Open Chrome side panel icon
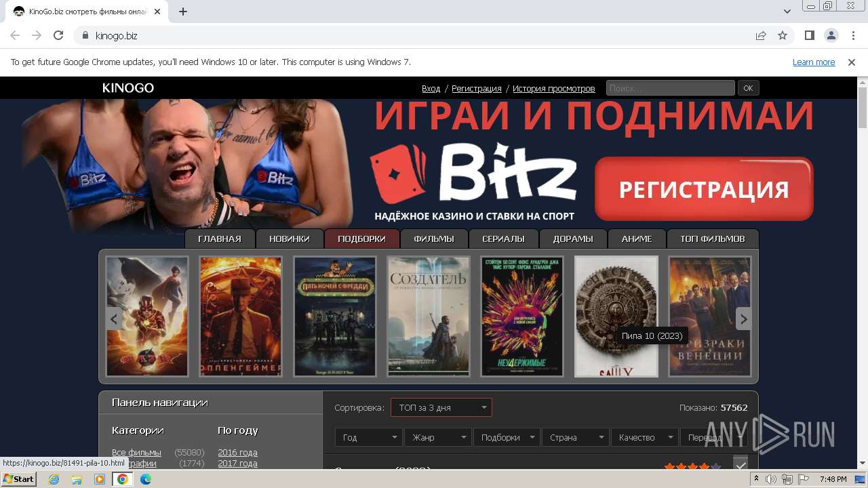The image size is (868, 488). [x=810, y=35]
